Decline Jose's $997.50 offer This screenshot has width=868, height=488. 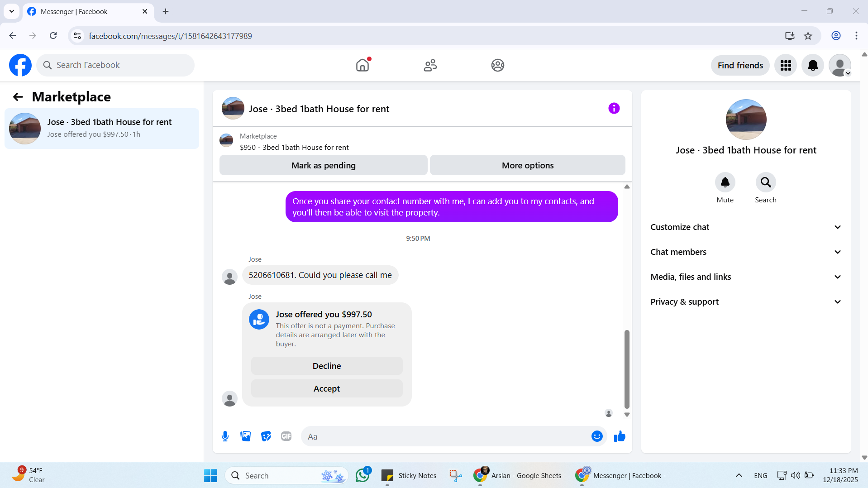(327, 366)
